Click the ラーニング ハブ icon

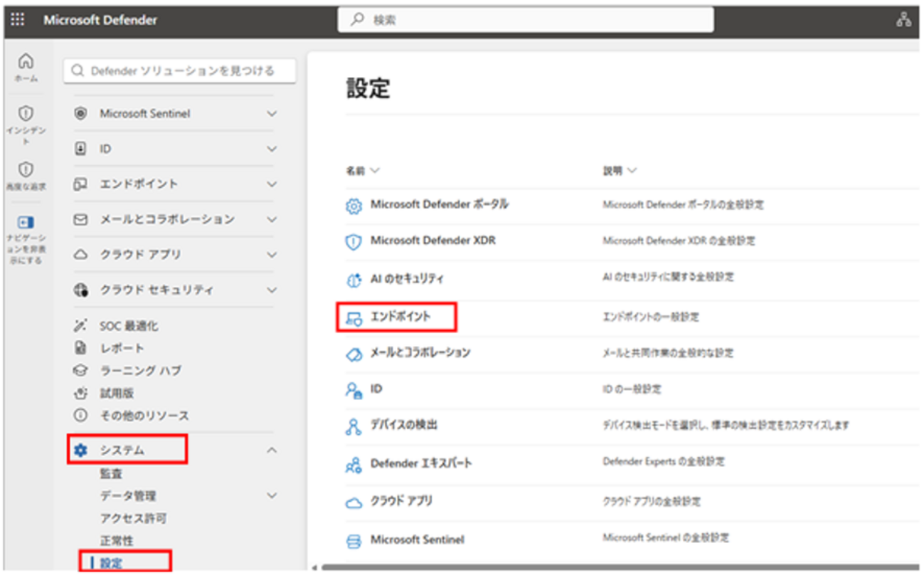(x=80, y=371)
